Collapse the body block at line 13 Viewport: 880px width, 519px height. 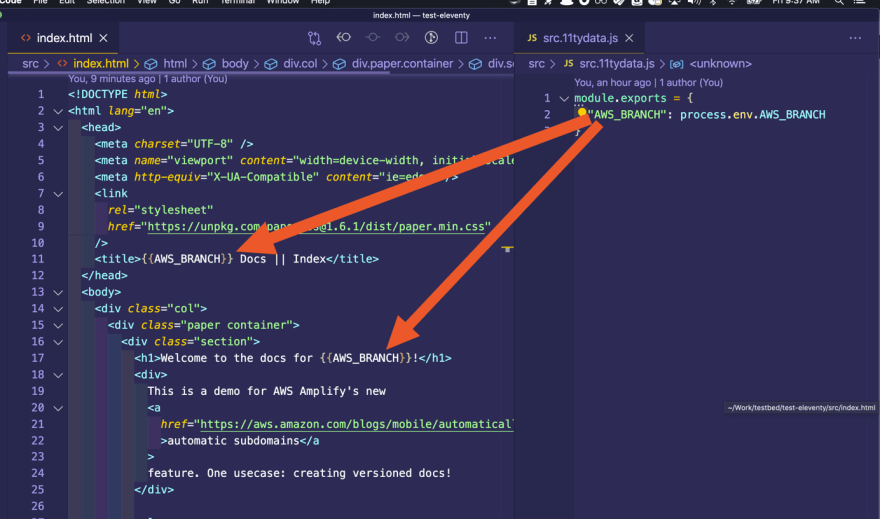tap(58, 292)
